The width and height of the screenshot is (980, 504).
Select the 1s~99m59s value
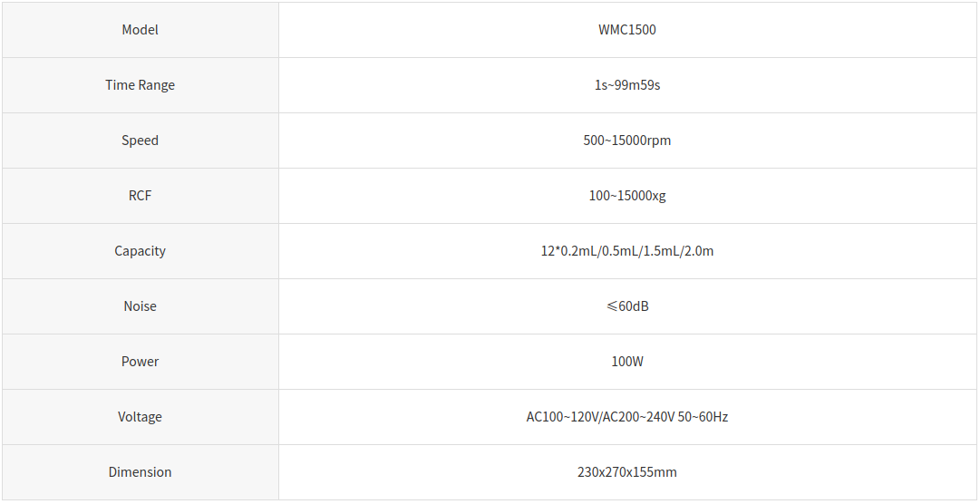tap(626, 85)
